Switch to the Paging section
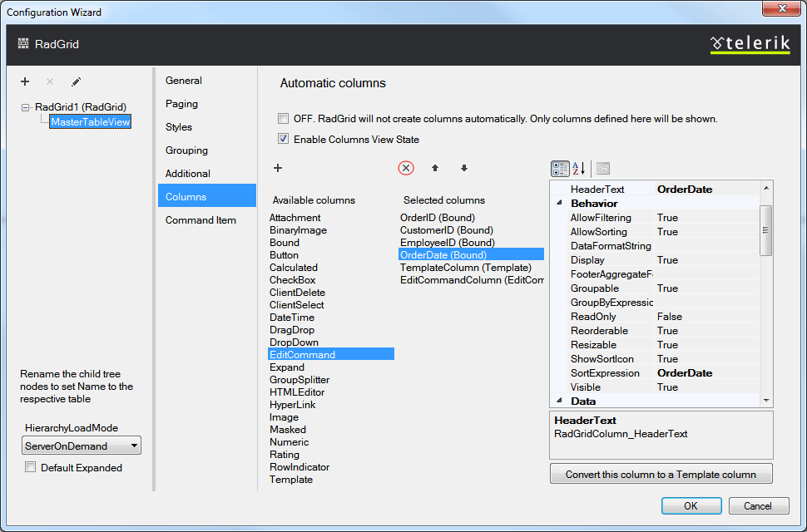The height and width of the screenshot is (532, 807). tap(181, 103)
